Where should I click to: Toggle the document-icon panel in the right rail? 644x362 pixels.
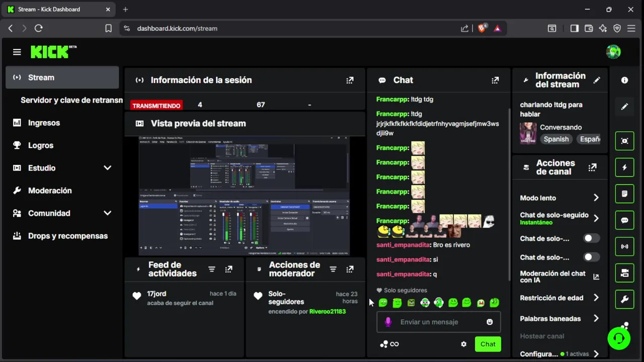click(624, 194)
